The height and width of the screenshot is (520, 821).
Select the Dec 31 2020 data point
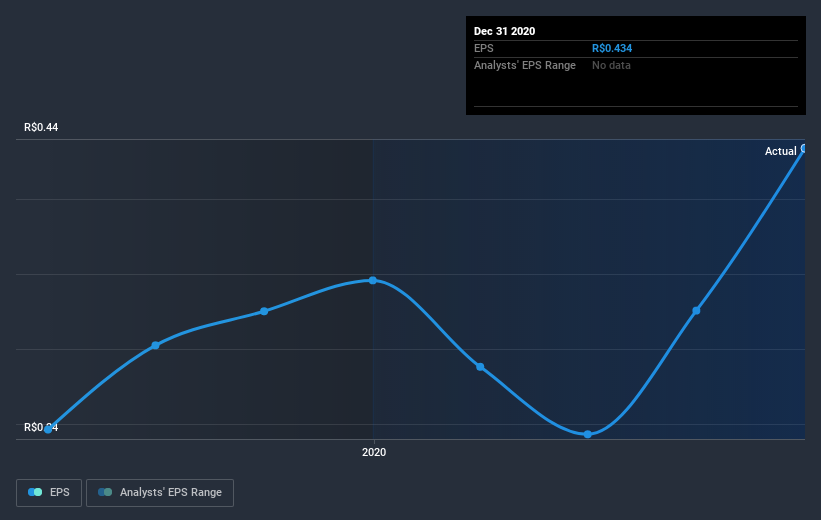tap(804, 149)
